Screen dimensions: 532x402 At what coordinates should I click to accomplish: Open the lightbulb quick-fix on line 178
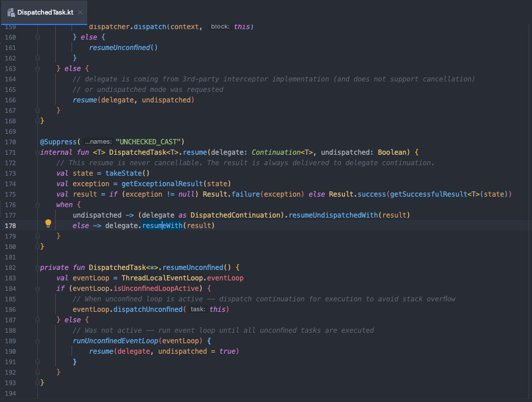point(48,223)
